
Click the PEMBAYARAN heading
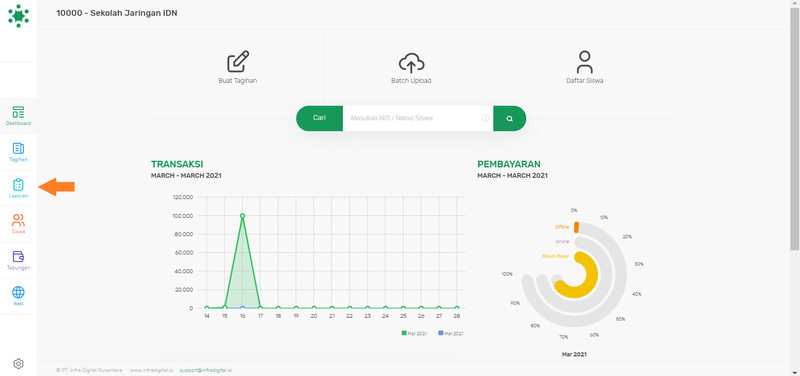[509, 164]
